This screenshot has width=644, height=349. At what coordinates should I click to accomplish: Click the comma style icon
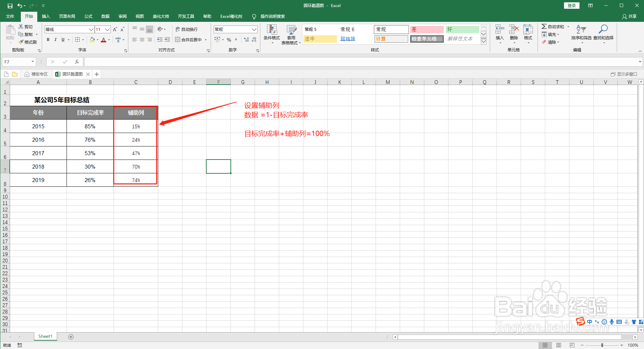click(x=236, y=40)
